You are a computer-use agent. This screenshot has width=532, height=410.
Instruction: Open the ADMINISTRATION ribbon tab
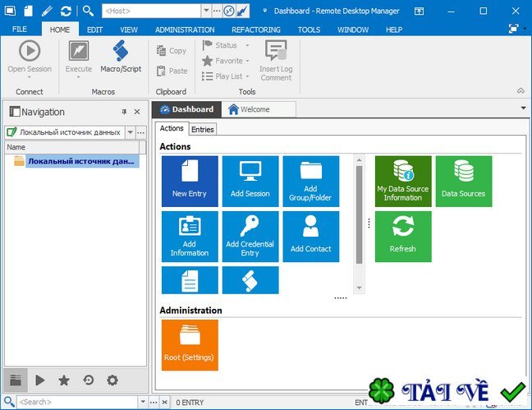185,30
